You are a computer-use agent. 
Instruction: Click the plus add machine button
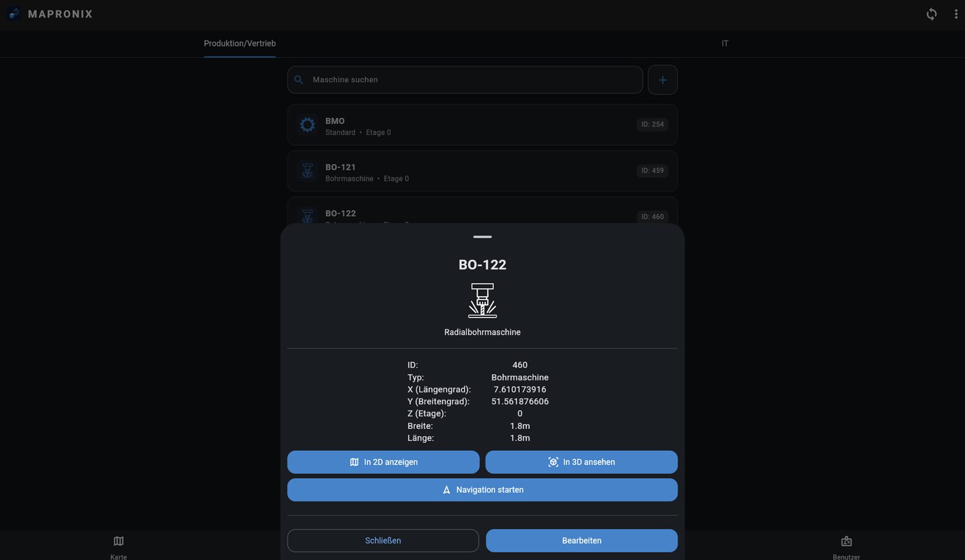[662, 80]
